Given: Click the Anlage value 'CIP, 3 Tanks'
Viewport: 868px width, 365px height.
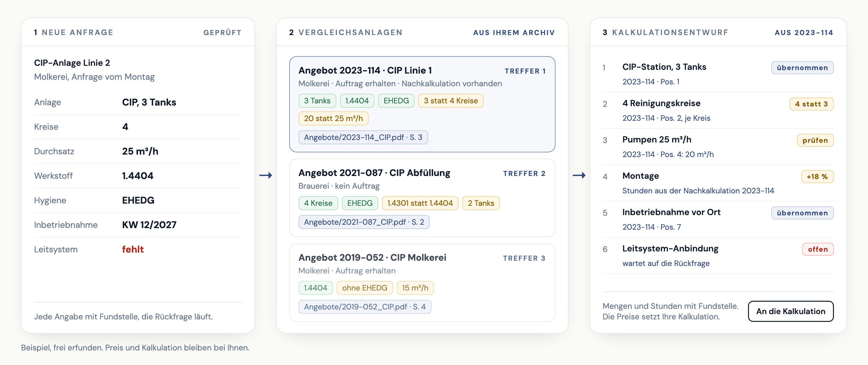Looking at the screenshot, I should point(149,102).
